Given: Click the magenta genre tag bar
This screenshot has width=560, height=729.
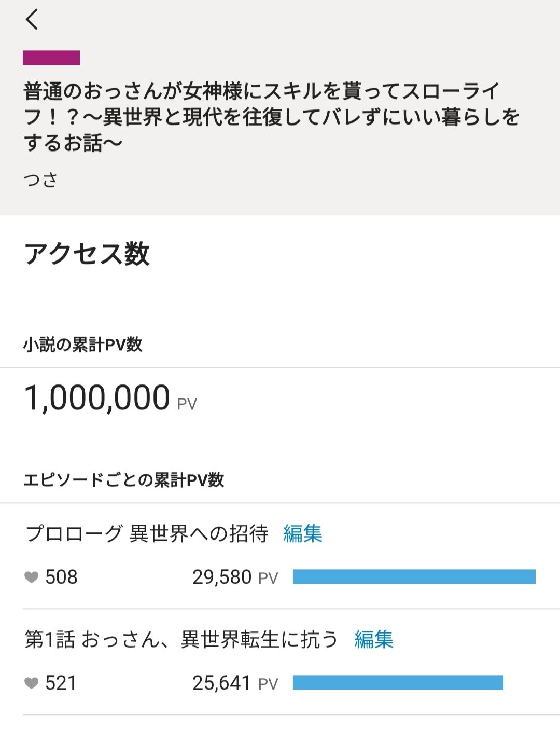Looking at the screenshot, I should 51,58.
